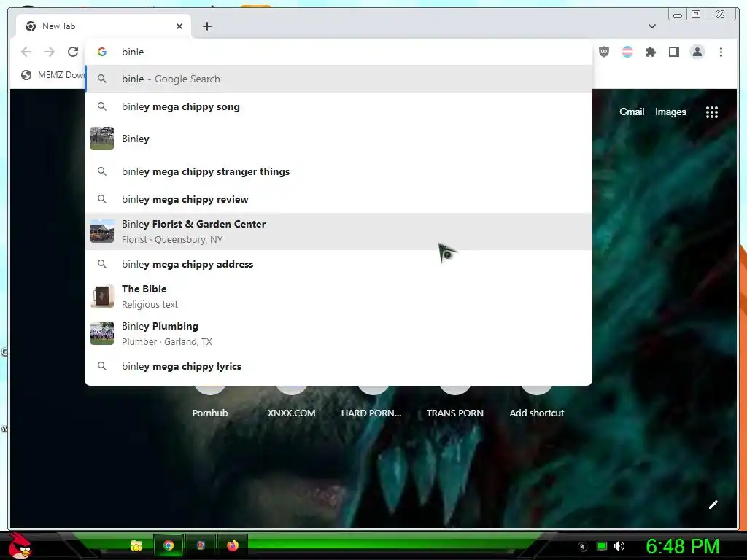The height and width of the screenshot is (560, 747).
Task: Click the browser back arrow
Action: (26, 52)
